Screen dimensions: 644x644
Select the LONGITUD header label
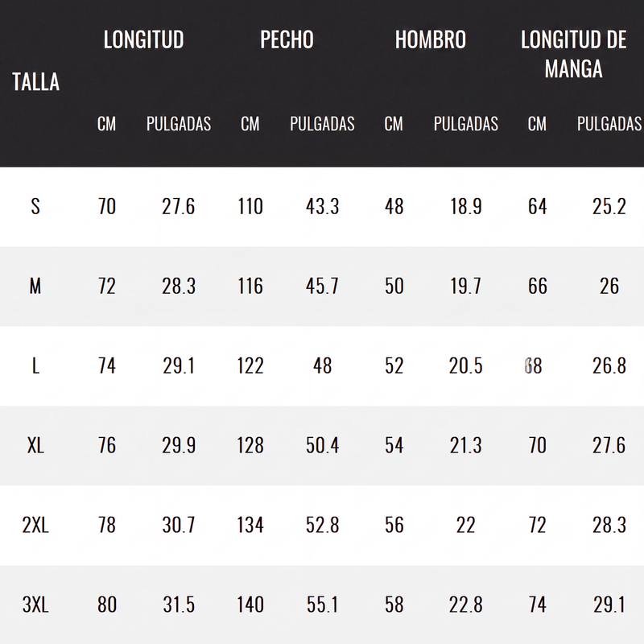point(144,39)
